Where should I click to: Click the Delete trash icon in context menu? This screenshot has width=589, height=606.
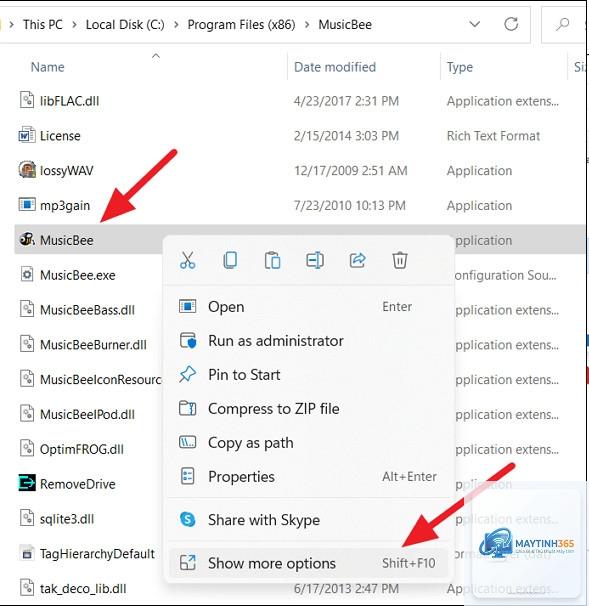pos(400,260)
